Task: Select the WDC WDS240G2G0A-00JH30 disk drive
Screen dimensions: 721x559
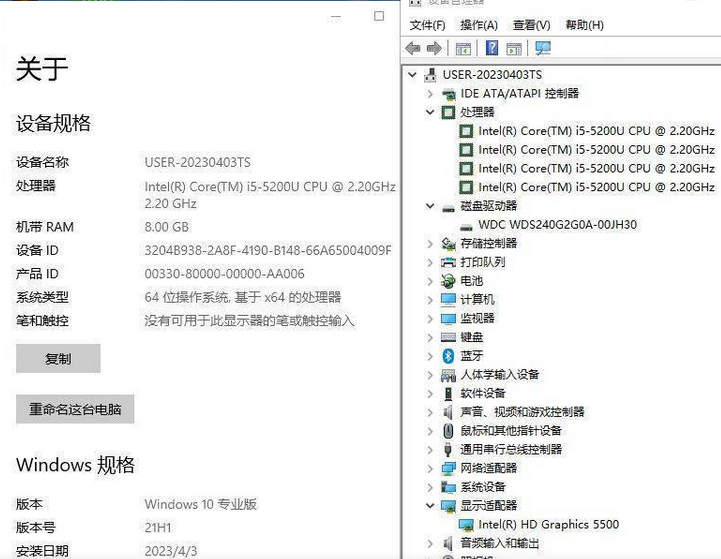Action: point(557,225)
